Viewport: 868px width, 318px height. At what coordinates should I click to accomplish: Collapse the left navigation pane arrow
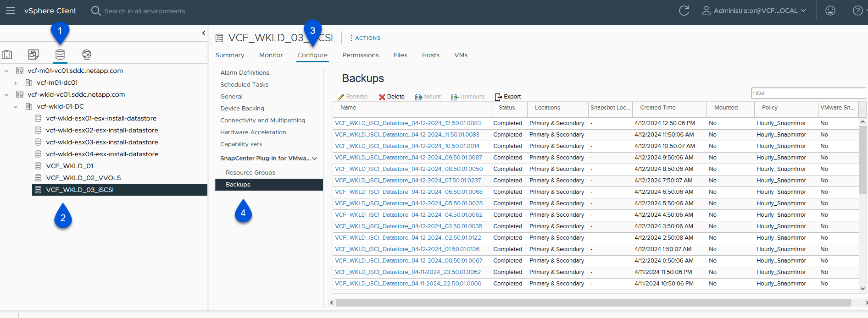coord(203,33)
